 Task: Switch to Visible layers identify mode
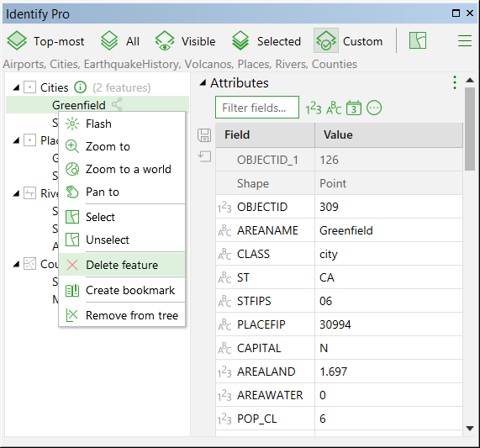pyautogui.click(x=185, y=41)
